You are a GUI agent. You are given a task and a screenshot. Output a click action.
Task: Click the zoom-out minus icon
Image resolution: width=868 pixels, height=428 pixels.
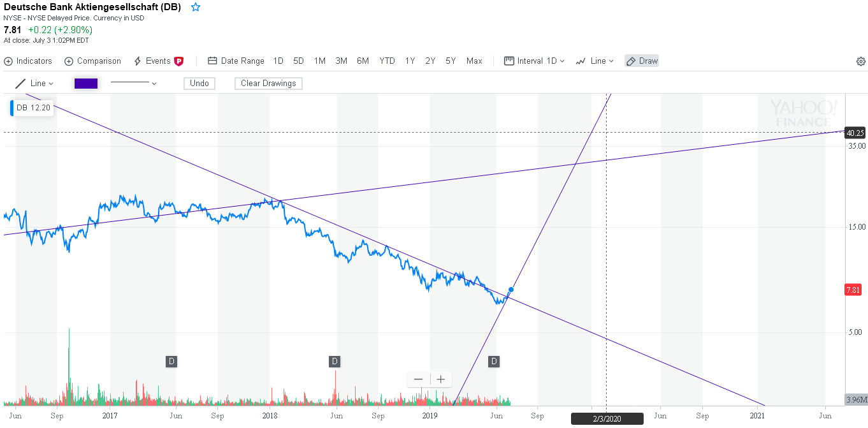(x=419, y=379)
